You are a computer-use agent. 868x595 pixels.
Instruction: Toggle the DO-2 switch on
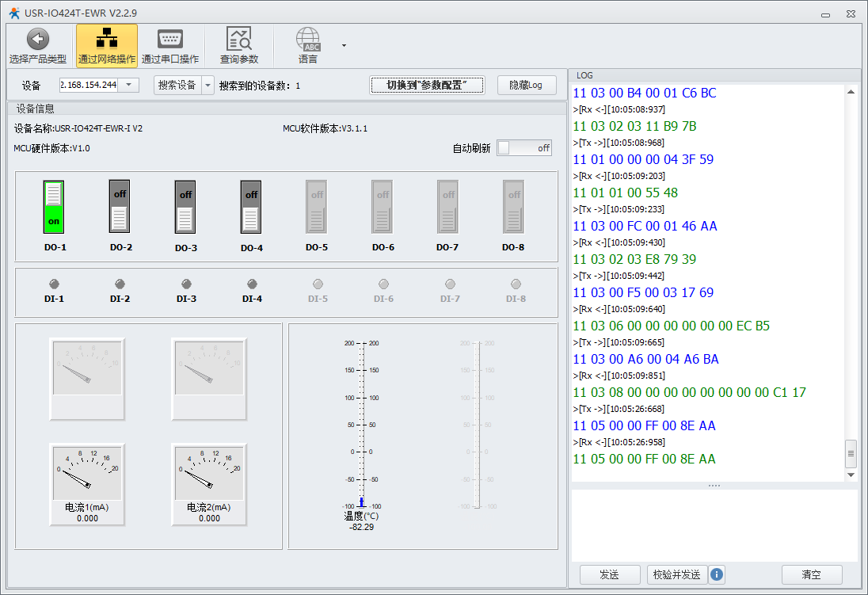click(120, 207)
